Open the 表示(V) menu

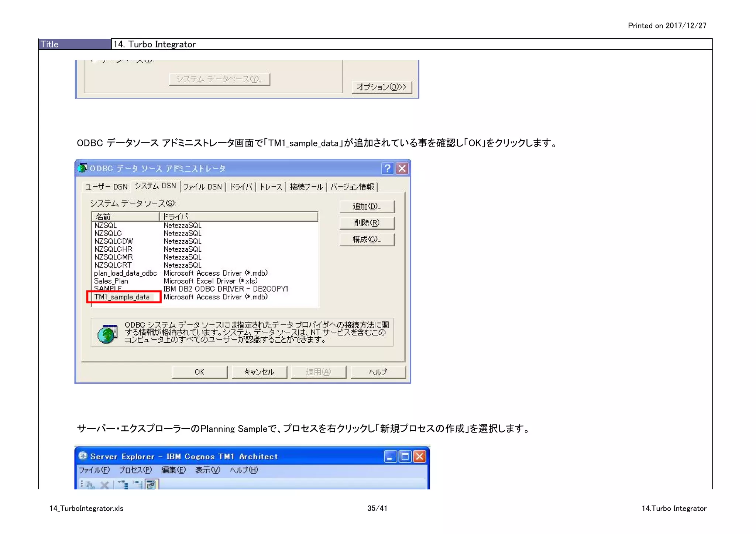207,470
